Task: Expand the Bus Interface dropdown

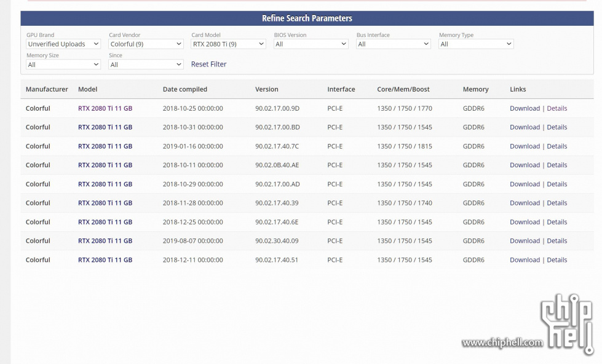Action: [x=394, y=44]
